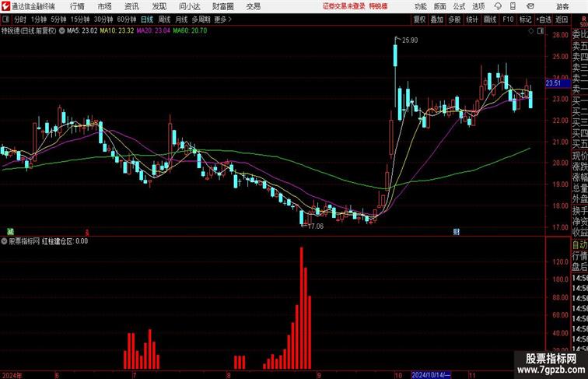Open the 问小达 menu
This screenshot has height=379, width=588.
tap(189, 6)
